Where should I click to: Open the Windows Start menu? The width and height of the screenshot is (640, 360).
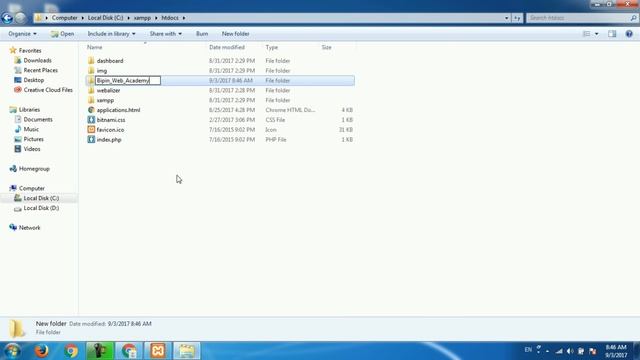[12, 351]
